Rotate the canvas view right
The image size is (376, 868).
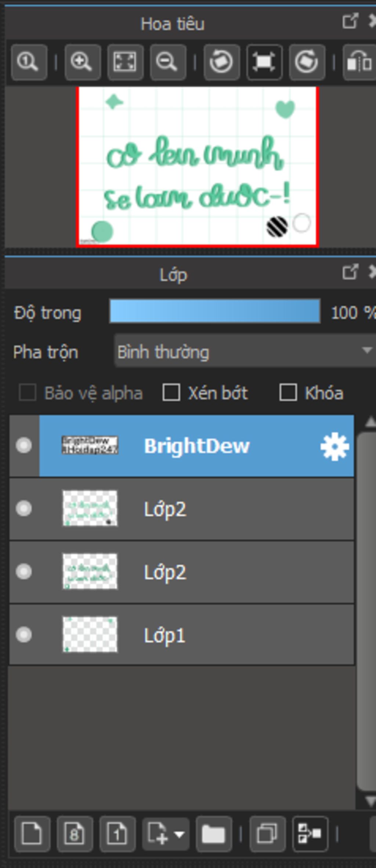[307, 62]
